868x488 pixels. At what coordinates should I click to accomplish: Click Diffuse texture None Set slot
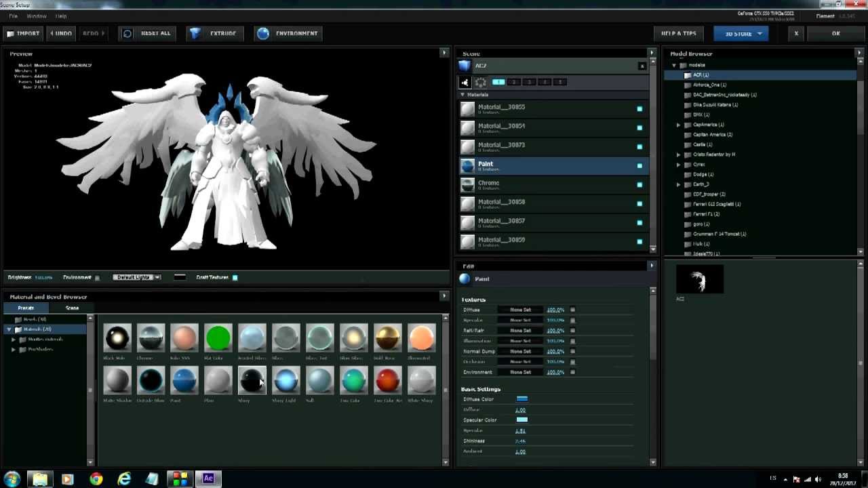click(521, 310)
